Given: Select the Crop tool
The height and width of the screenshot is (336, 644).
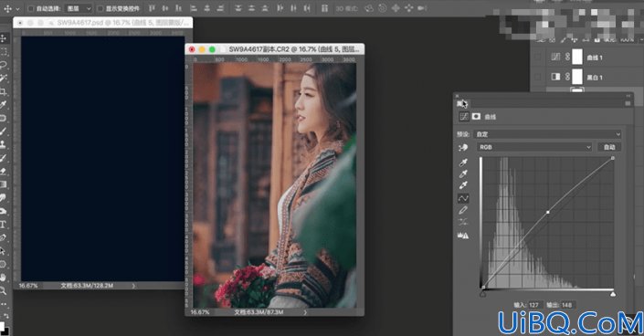Looking at the screenshot, I should click(4, 91).
